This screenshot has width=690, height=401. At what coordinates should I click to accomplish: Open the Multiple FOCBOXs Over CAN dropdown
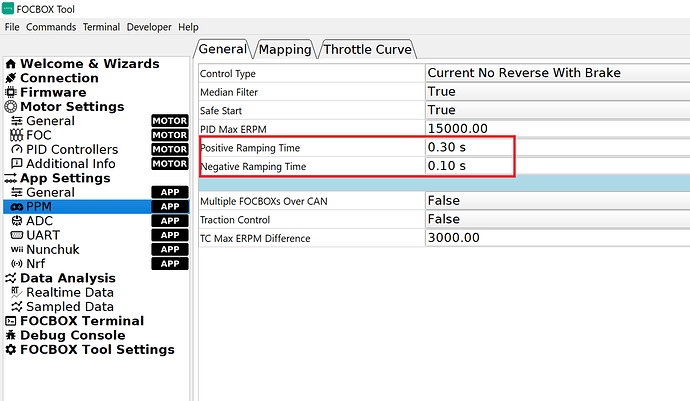click(558, 201)
